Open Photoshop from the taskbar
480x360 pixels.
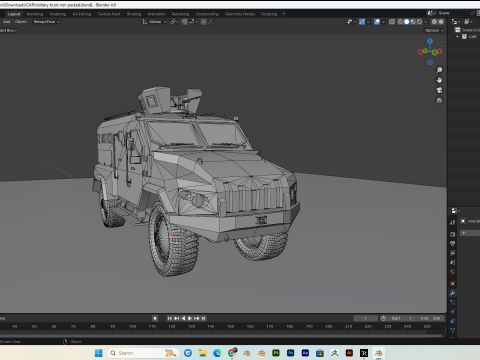click(x=290, y=353)
